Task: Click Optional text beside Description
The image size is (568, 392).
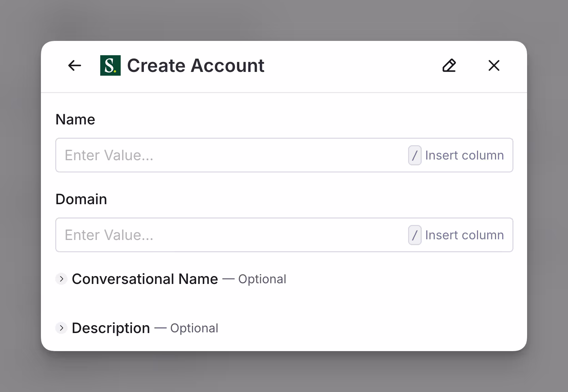Action: tap(194, 328)
